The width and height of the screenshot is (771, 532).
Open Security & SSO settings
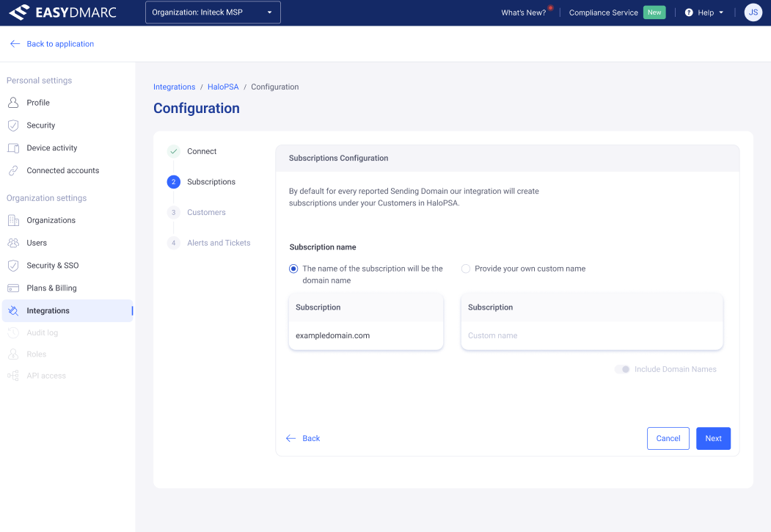pyautogui.click(x=53, y=265)
